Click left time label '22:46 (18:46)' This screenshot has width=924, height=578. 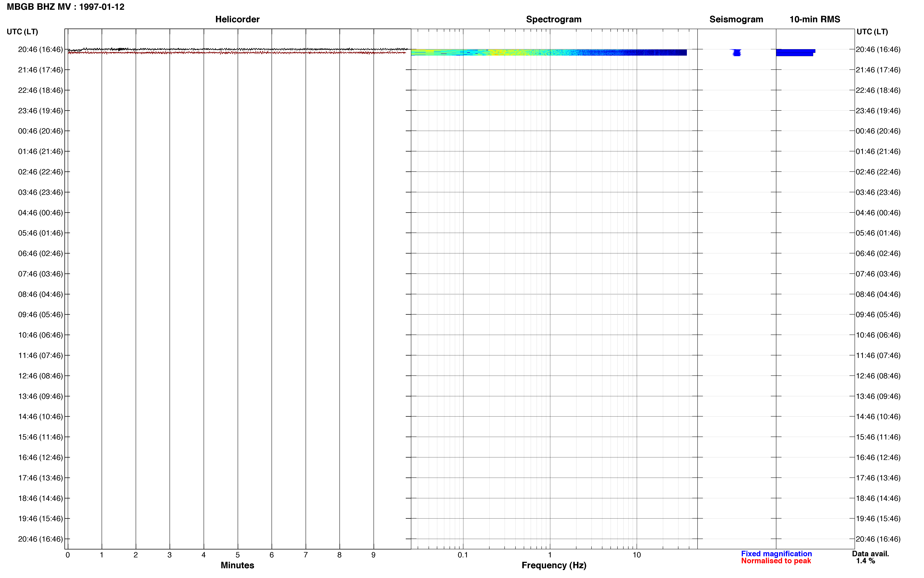(41, 90)
